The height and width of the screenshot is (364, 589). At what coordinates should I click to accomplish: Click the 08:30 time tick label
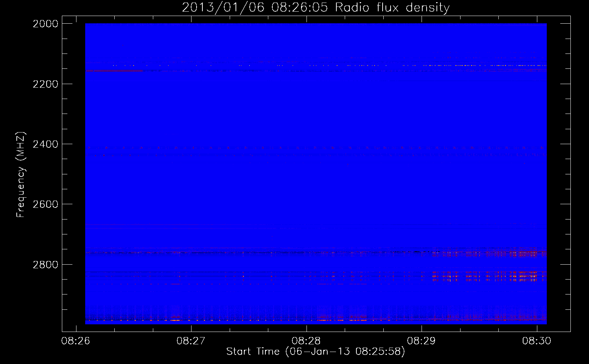pyautogui.click(x=537, y=341)
